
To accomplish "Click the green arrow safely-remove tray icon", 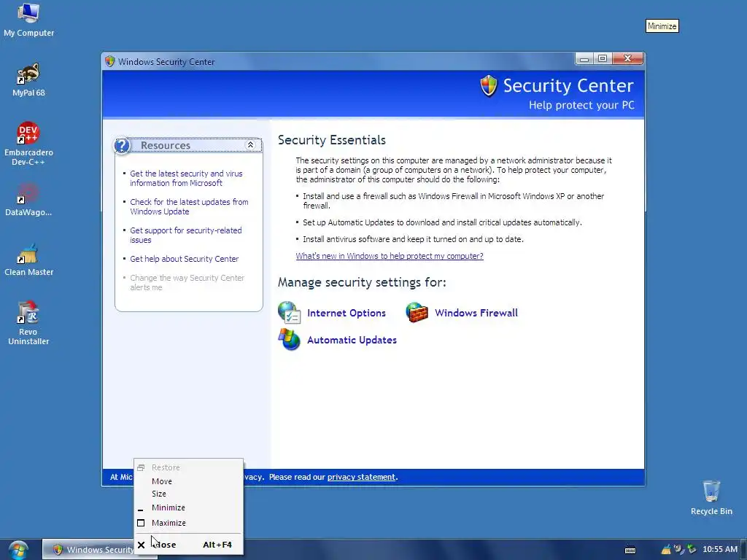I will click(692, 550).
